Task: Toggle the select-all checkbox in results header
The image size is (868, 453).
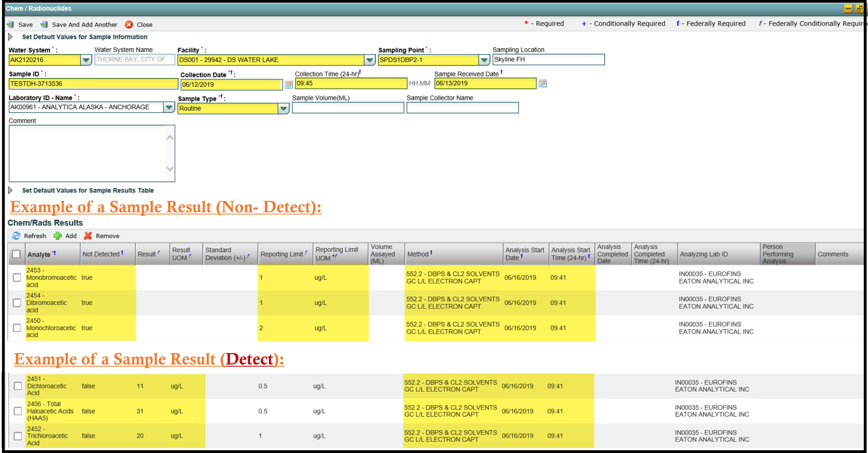Action: pyautogui.click(x=16, y=254)
